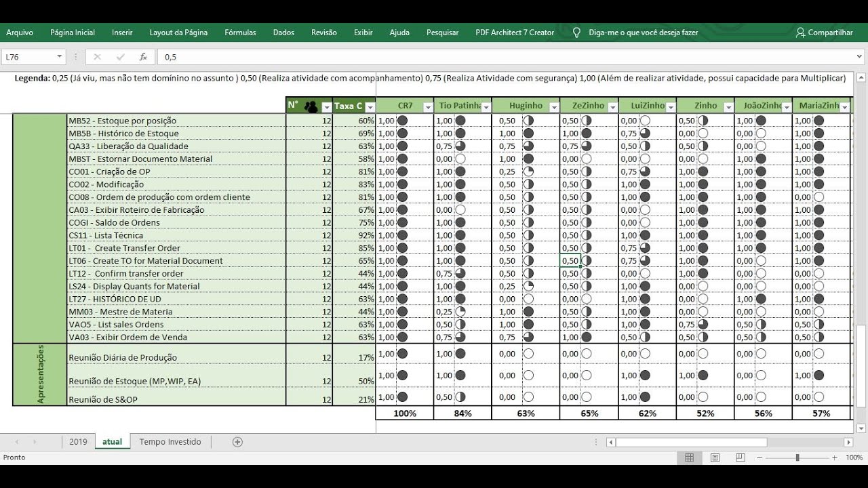The width and height of the screenshot is (868, 488).
Task: Click the zoom slider handle in status bar
Action: click(x=797, y=457)
